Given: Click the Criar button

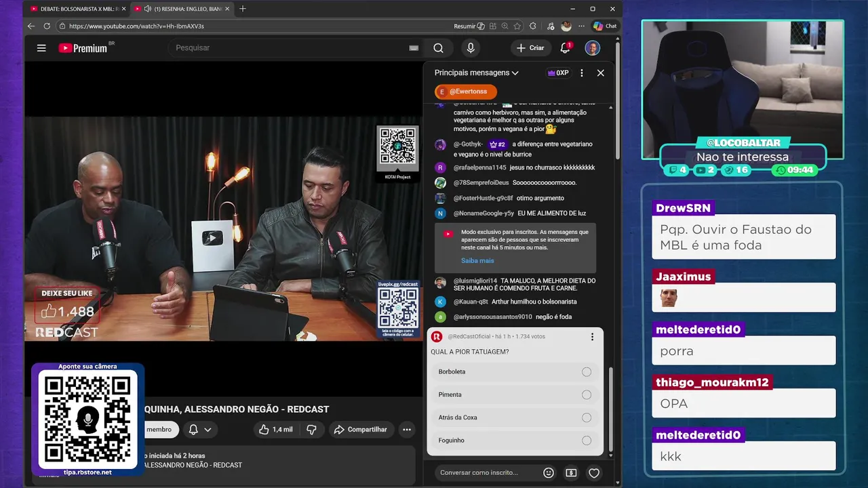Looking at the screenshot, I should point(530,48).
